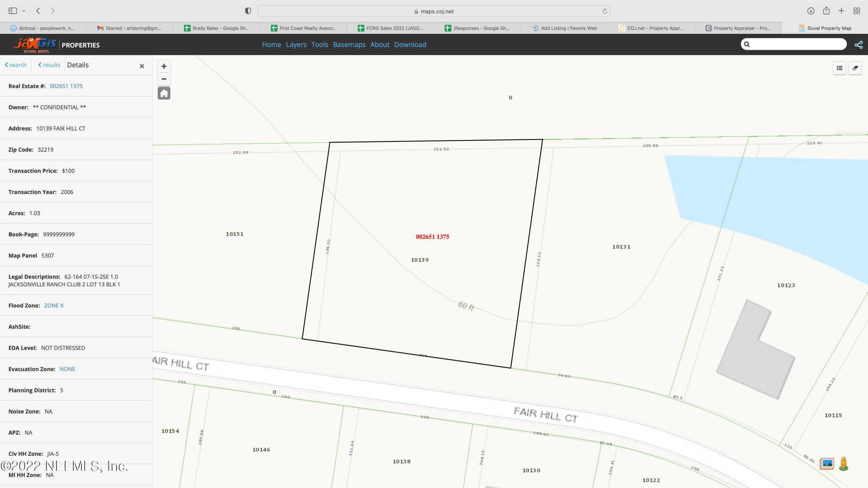This screenshot has width=868, height=488.
Task: Zoom in on the map with plus button
Action: pos(164,66)
